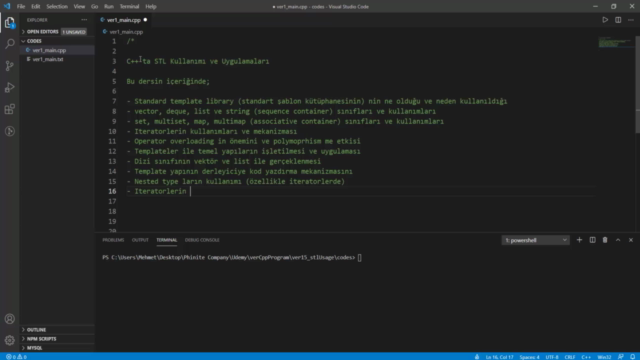Image resolution: width=640 pixels, height=360 pixels.
Task: Click the ver1_main.cpp breadcrumb
Action: tap(126, 31)
